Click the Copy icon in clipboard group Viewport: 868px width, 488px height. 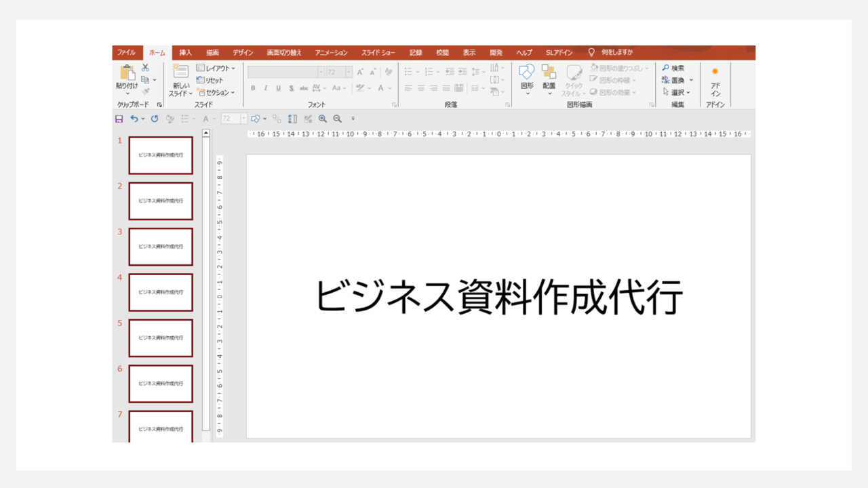145,80
